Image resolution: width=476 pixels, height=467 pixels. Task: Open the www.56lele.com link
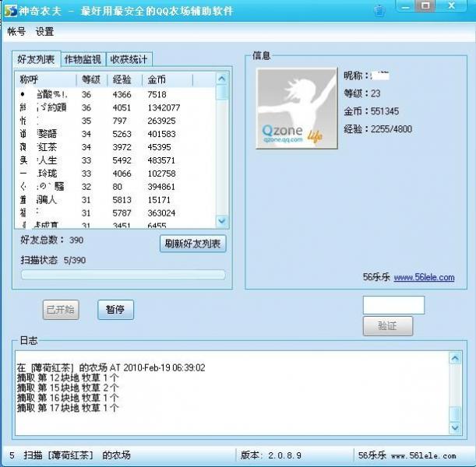point(424,277)
